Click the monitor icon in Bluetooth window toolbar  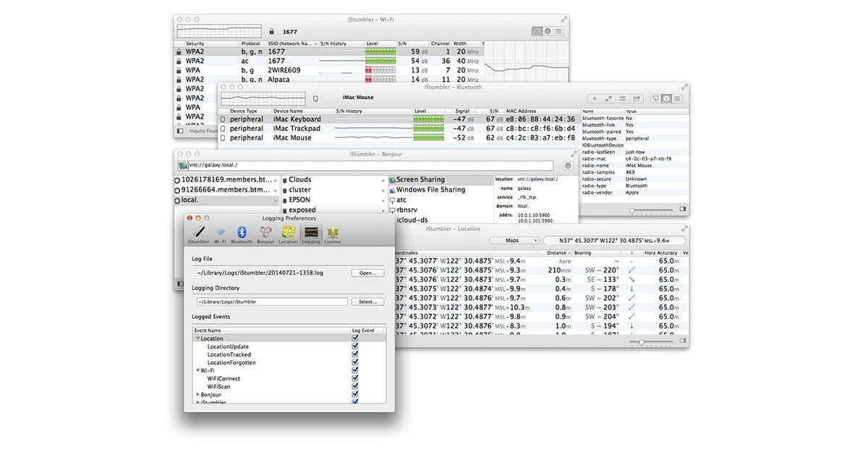tap(656, 98)
